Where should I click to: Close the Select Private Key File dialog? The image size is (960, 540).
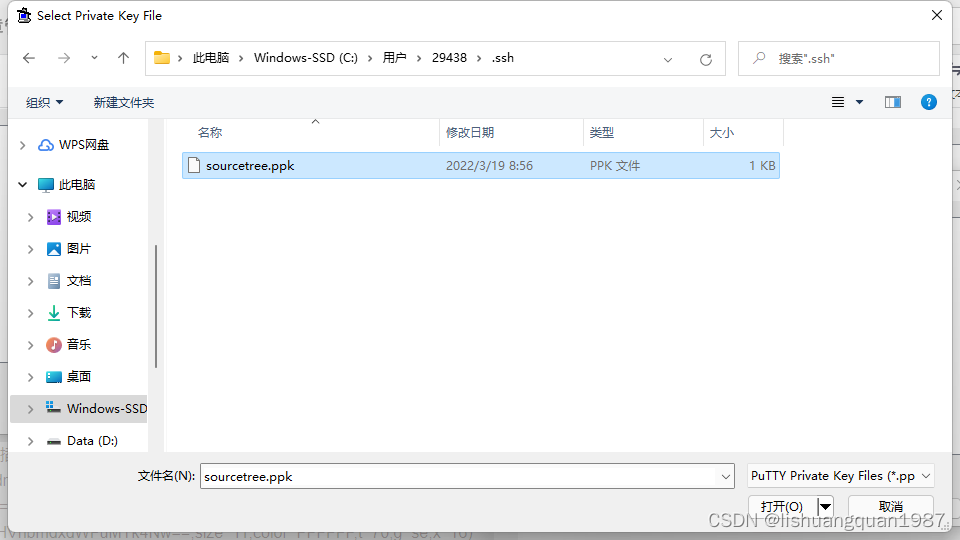click(937, 15)
